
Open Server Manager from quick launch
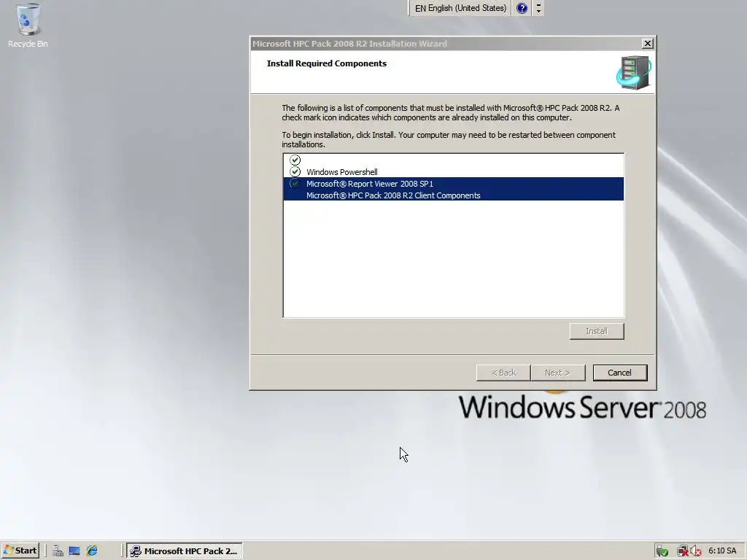point(58,551)
